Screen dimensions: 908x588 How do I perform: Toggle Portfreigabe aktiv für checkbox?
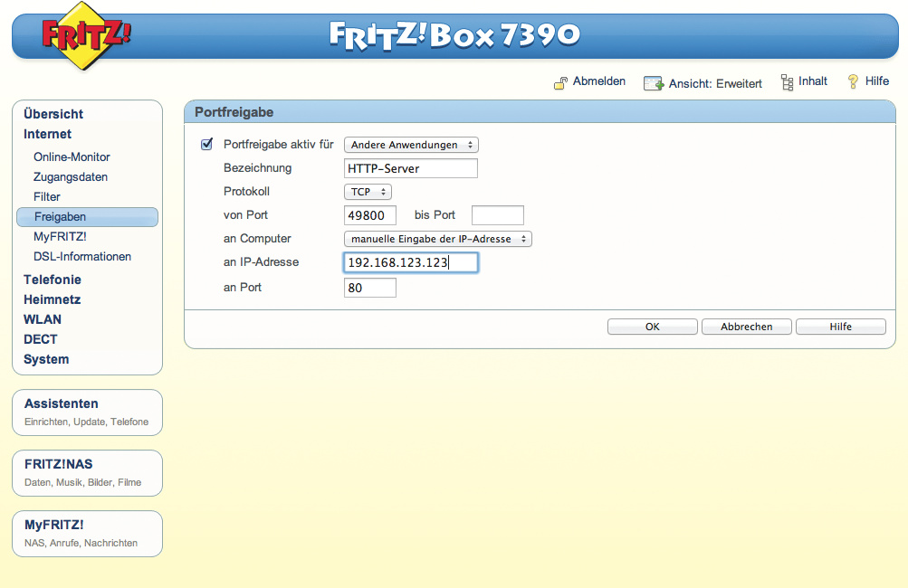(x=206, y=144)
